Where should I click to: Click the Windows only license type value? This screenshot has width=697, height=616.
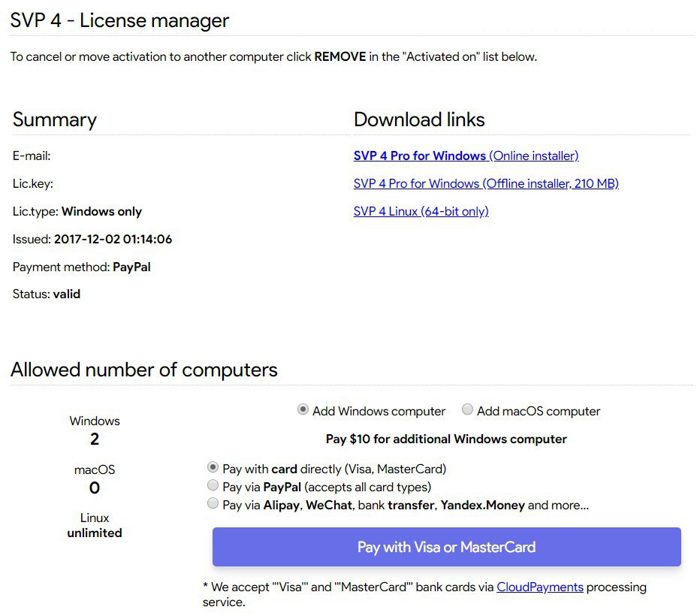[x=101, y=212]
